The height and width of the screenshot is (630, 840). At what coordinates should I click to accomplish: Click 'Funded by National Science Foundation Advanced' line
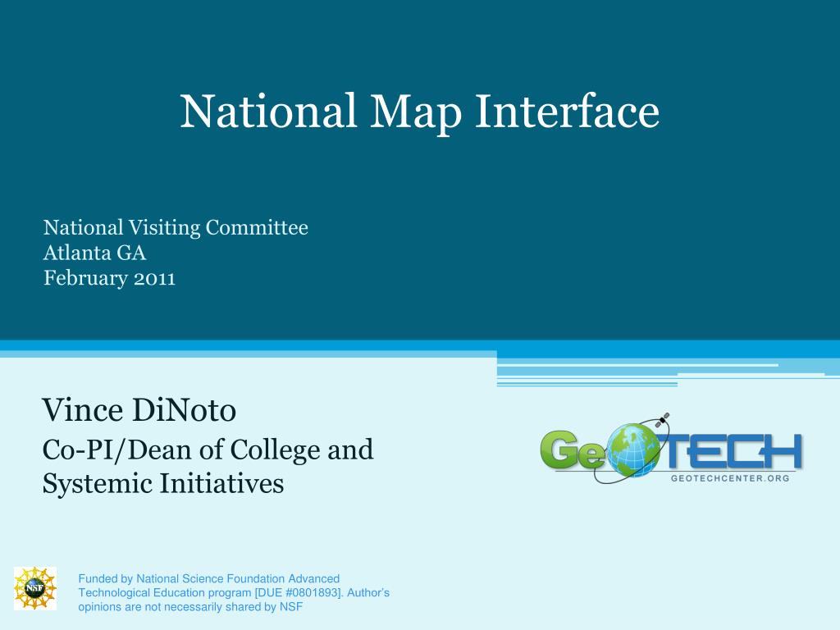[x=209, y=578]
